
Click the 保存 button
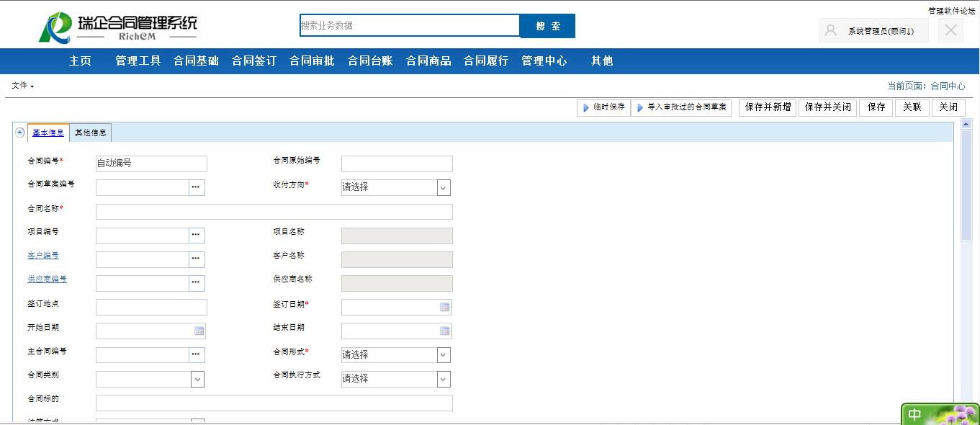click(x=876, y=107)
